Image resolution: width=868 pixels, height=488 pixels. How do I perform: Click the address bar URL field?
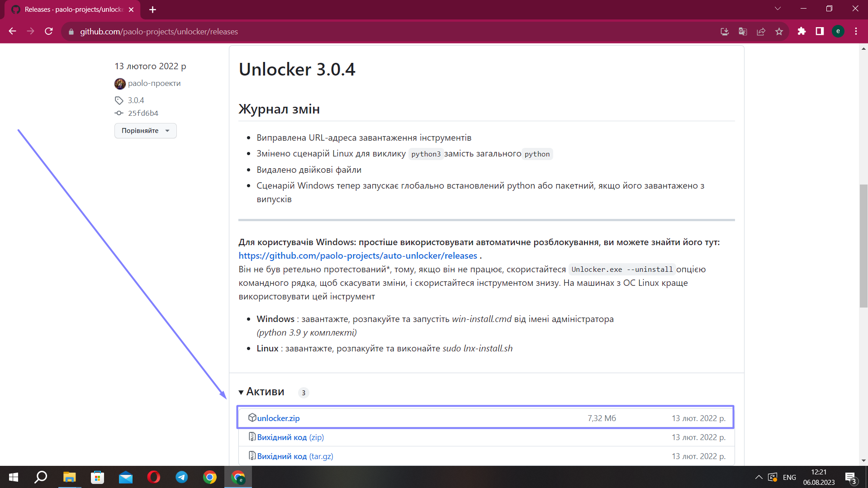coord(389,32)
